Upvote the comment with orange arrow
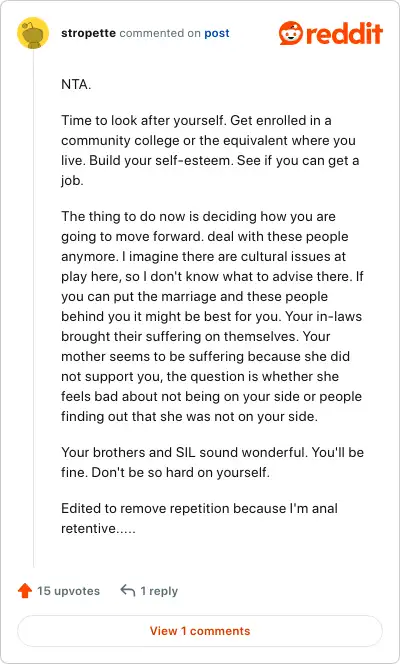The height and width of the screenshot is (664, 400). pos(25,590)
